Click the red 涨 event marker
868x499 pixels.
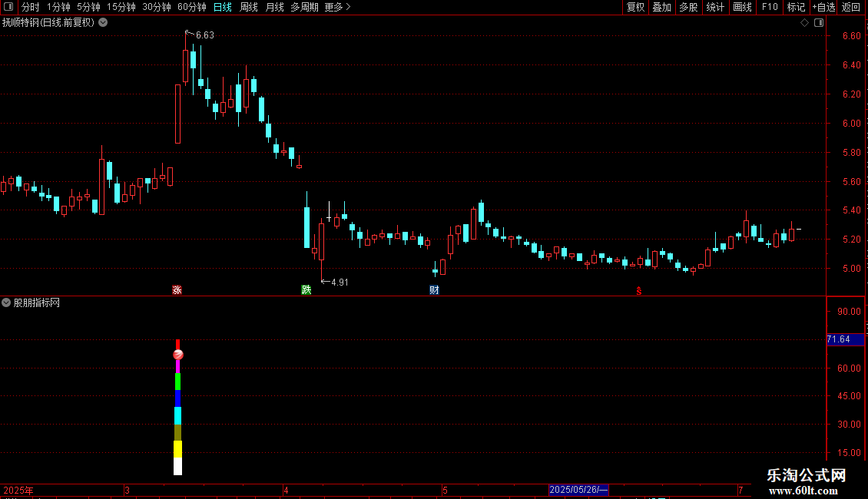coord(177,290)
